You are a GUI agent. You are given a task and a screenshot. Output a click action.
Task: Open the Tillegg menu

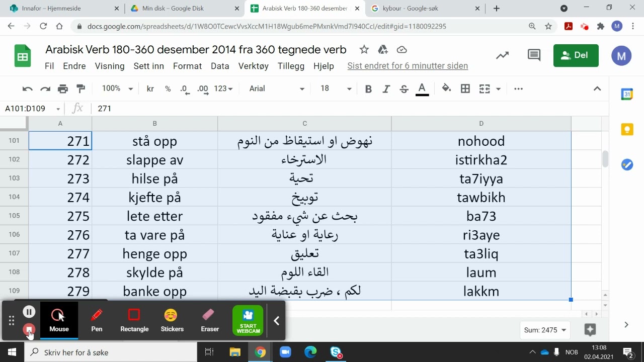coord(291,66)
